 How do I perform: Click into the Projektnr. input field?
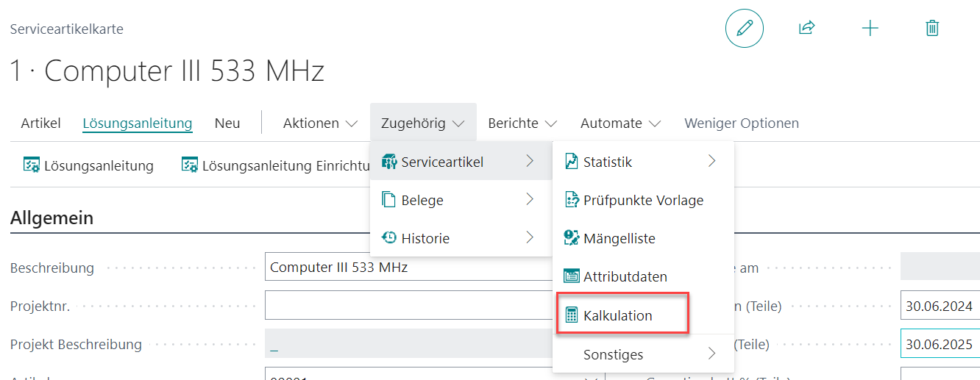[x=408, y=306]
